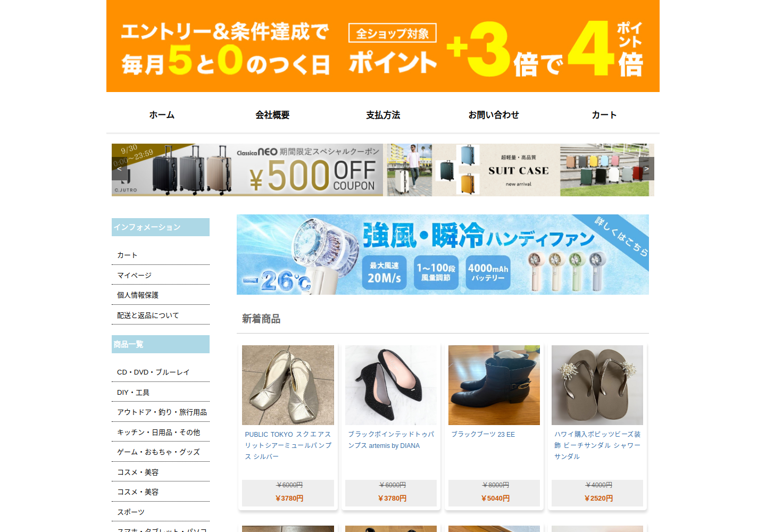
Task: Select the スポーツ category
Action: coord(131,512)
